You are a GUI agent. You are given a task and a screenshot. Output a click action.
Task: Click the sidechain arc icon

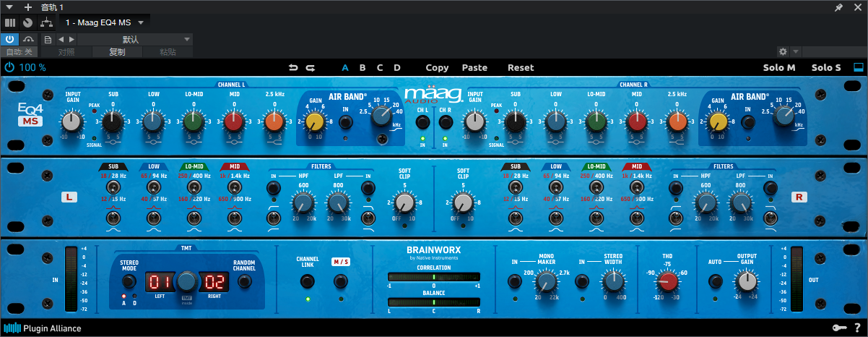pyautogui.click(x=28, y=39)
